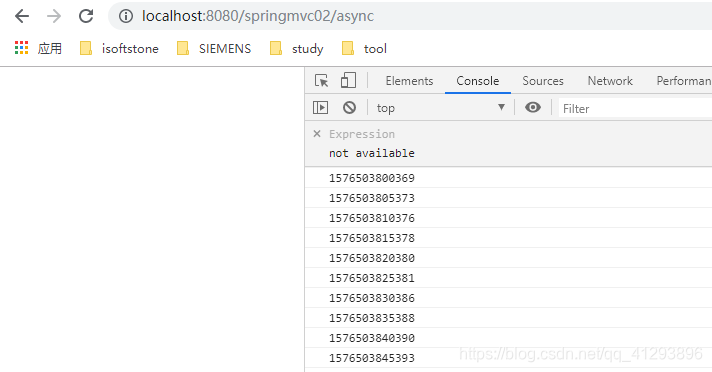Show the console sidebar
This screenshot has height=372, width=712.
(x=321, y=108)
